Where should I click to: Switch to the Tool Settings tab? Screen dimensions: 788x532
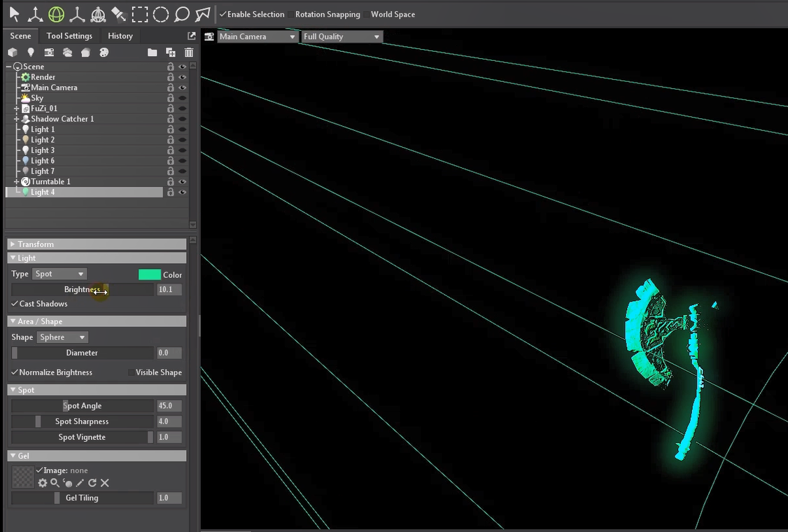69,36
